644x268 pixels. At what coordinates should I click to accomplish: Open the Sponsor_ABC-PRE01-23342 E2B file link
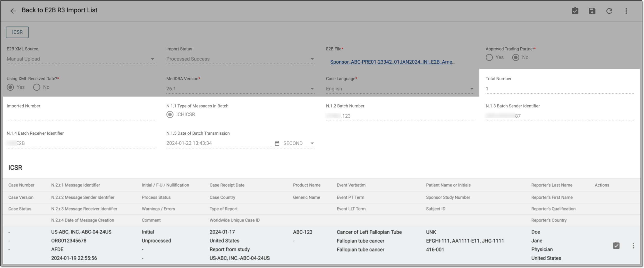pos(393,62)
